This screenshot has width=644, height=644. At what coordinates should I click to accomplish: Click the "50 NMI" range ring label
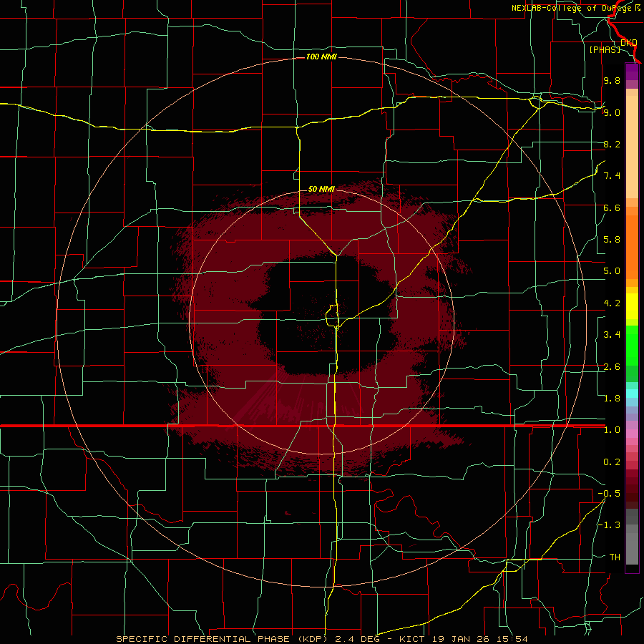click(321, 189)
